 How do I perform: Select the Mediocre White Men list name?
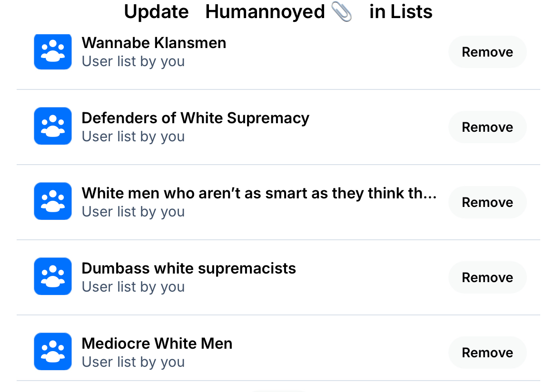157,343
